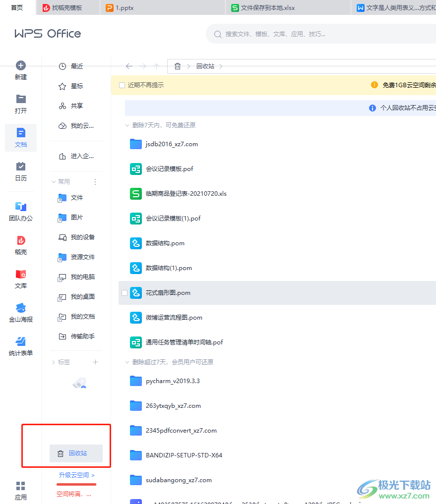Viewport: 436px width, 504px height.
Task: Open 我的桌面 location
Action: (x=76, y=297)
